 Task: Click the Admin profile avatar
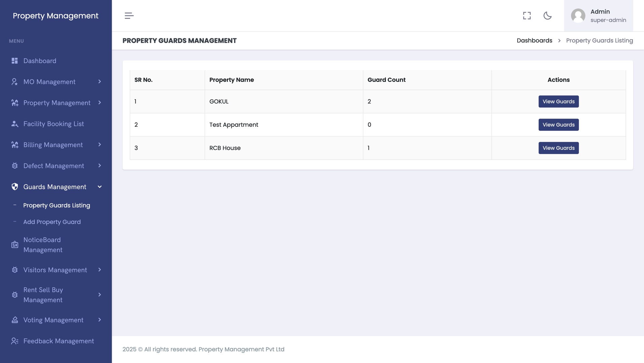pos(578,16)
